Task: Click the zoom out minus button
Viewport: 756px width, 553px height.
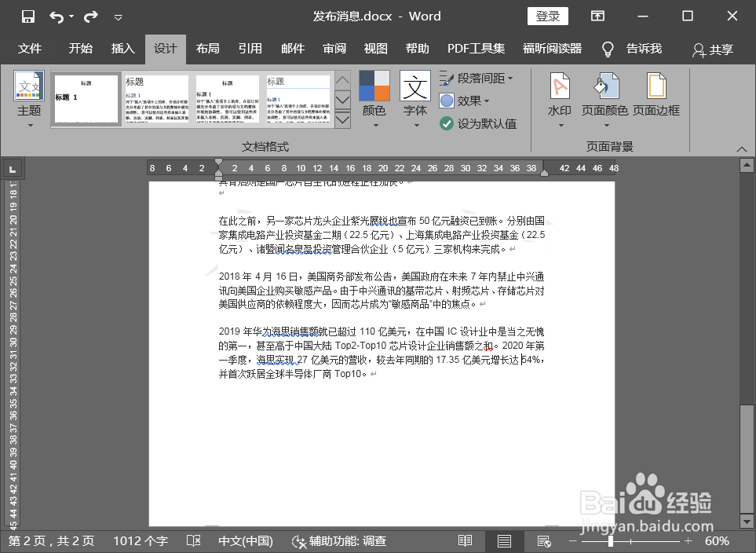Action: [573, 541]
